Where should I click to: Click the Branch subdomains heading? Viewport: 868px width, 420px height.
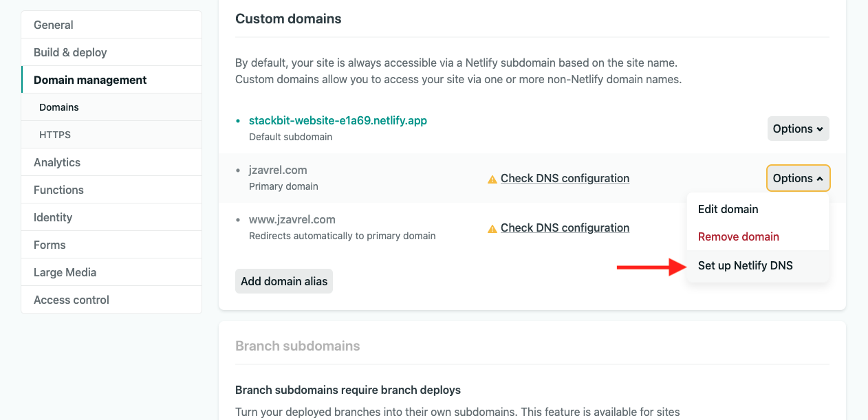coord(298,346)
